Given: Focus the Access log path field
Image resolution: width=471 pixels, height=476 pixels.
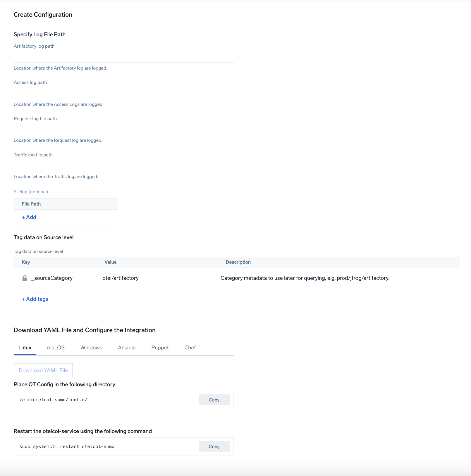Looking at the screenshot, I should pyautogui.click(x=124, y=93).
